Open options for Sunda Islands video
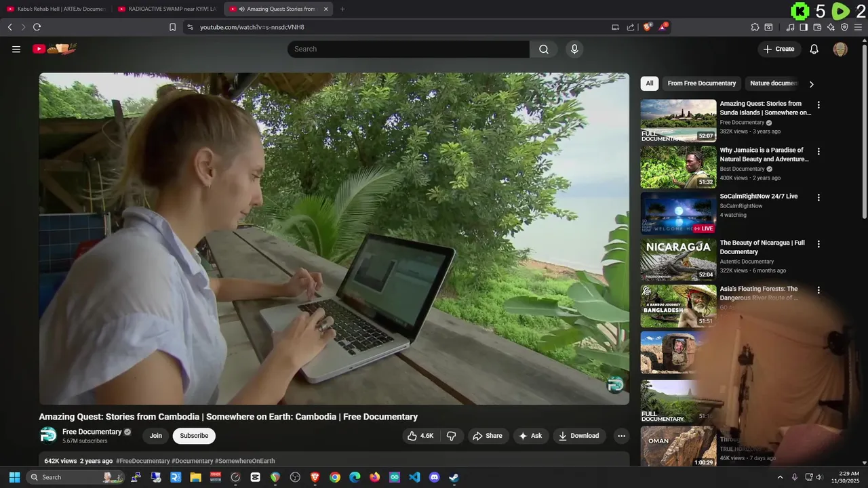 click(x=818, y=105)
